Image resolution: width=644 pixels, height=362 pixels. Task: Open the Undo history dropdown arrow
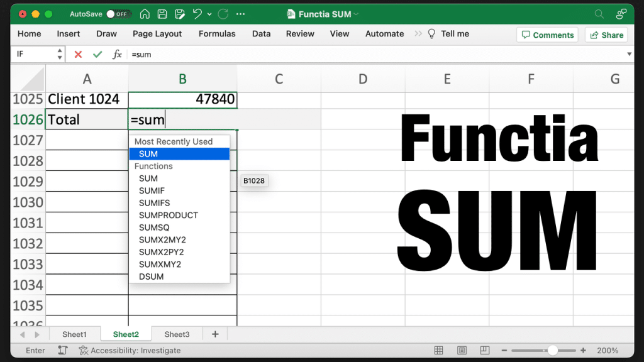point(209,14)
